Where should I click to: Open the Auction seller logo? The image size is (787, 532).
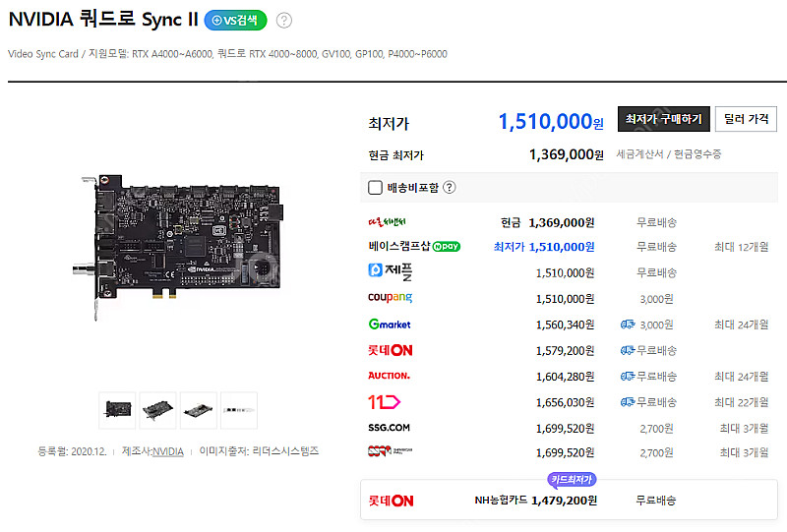coord(389,376)
